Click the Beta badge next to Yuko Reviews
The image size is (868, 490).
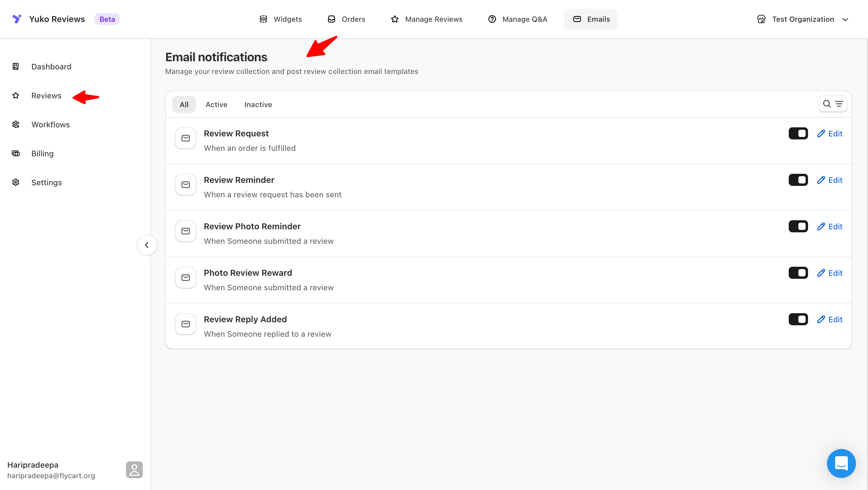click(107, 19)
